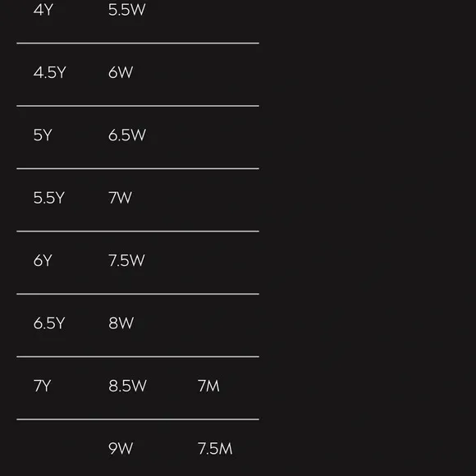Viewport: 476px width, 476px height.
Task: Click the divider below the 4Y row
Action: [x=138, y=43]
